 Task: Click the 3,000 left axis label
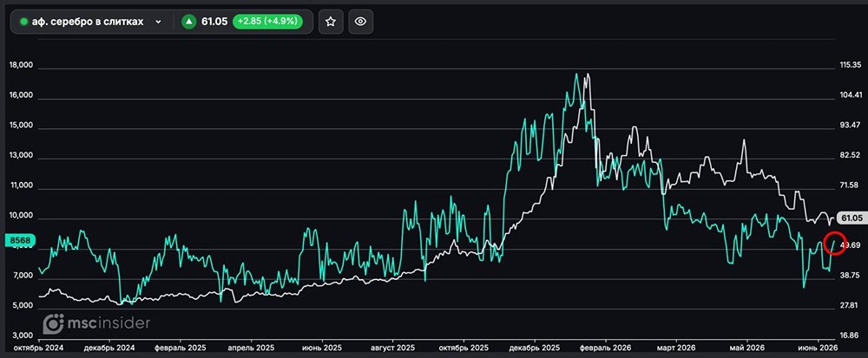[x=23, y=335]
